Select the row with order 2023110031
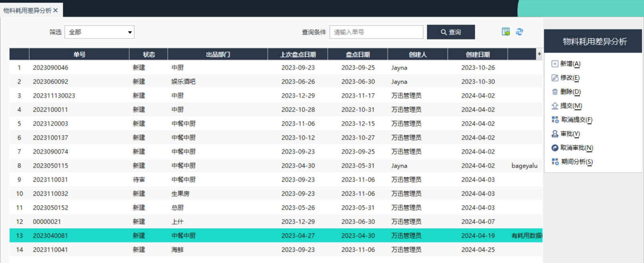The width and height of the screenshot is (644, 263). click(x=50, y=180)
